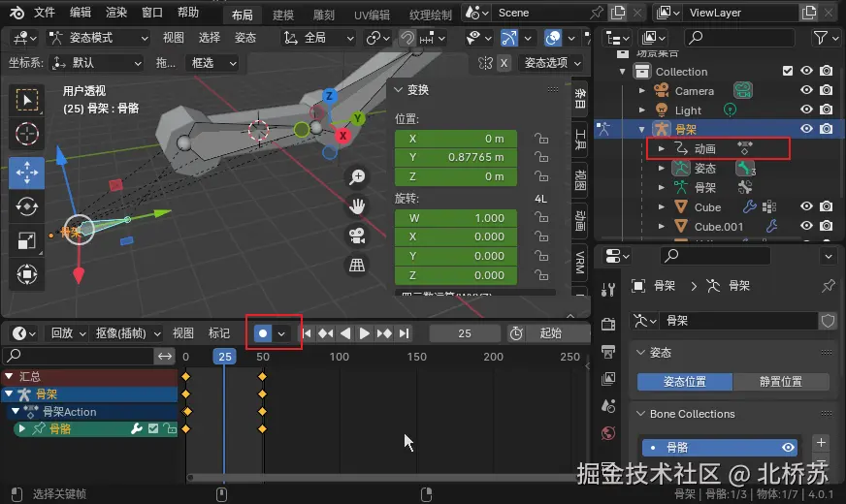Screen dimensions: 846x504
Task: Click the blue Z axis gizmo ball
Action: point(329,96)
